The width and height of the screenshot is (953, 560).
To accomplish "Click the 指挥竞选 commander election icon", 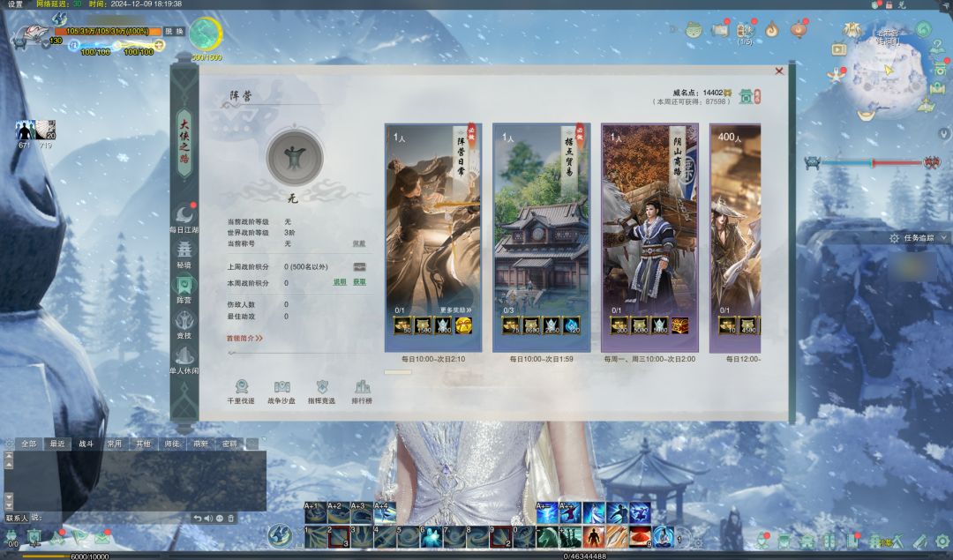I will [x=321, y=391].
